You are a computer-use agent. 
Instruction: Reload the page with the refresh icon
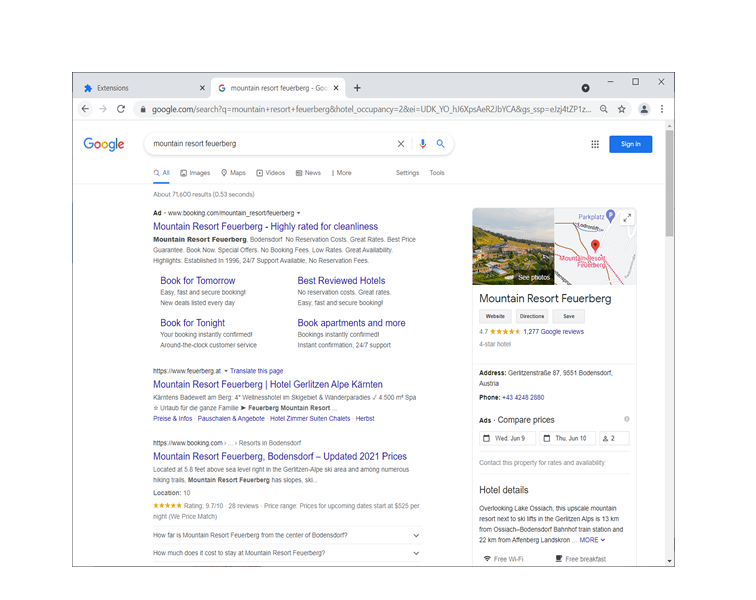[x=121, y=109]
